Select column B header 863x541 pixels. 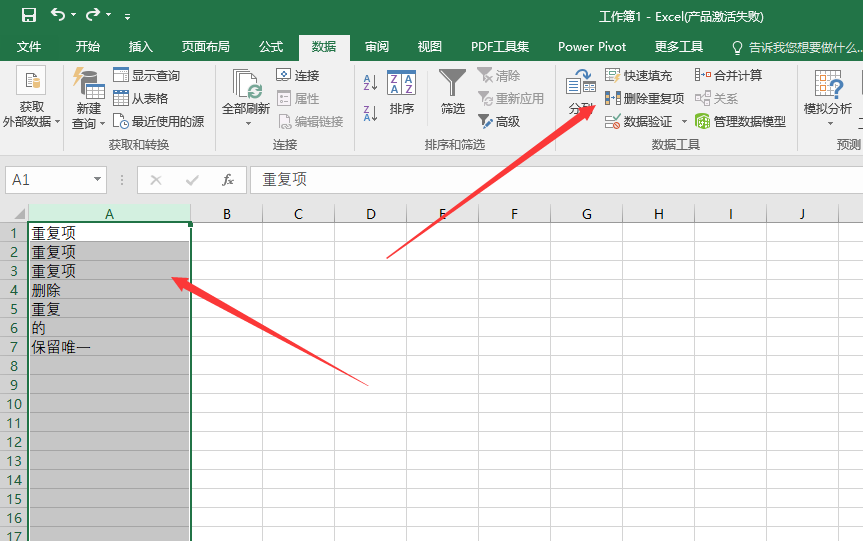coord(227,214)
